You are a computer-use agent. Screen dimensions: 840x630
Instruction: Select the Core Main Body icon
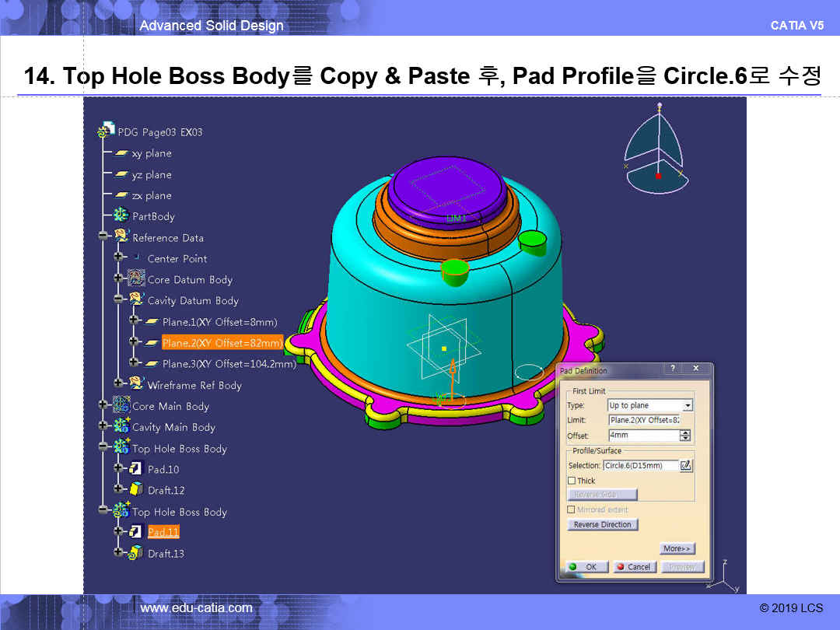point(121,405)
